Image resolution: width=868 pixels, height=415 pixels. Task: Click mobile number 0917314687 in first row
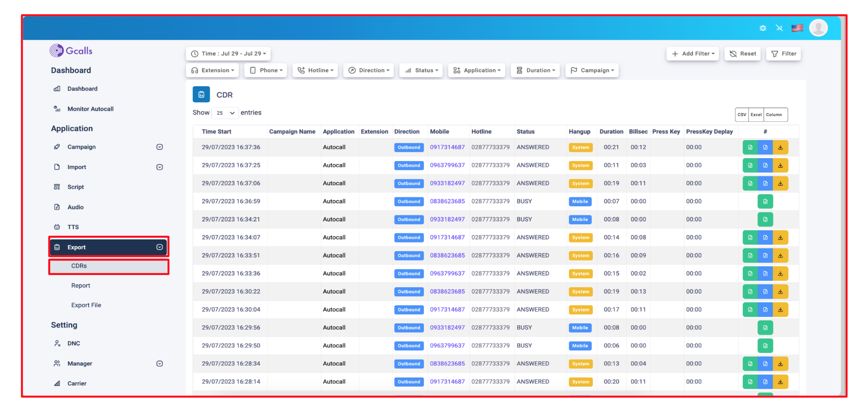pos(447,148)
